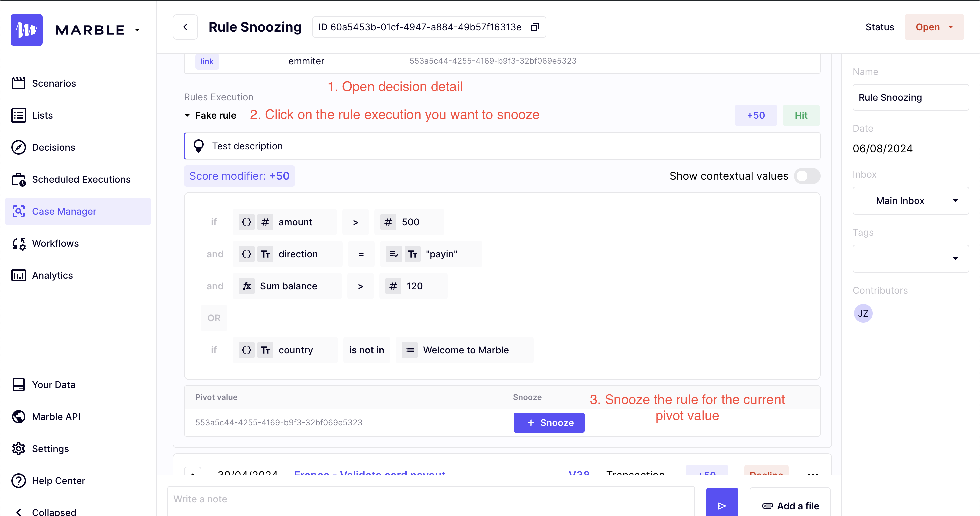This screenshot has height=516, width=980.
Task: Click the pivot value 553a5c44 in the snooze table
Action: (278, 422)
